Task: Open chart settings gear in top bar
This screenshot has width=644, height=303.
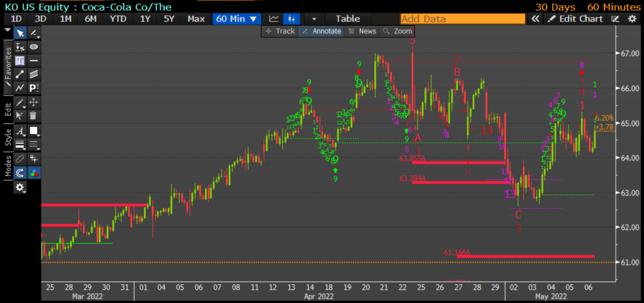Action: click(632, 19)
